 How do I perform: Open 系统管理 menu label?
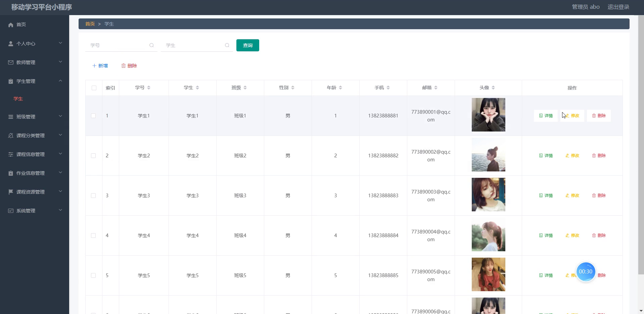tap(26, 211)
